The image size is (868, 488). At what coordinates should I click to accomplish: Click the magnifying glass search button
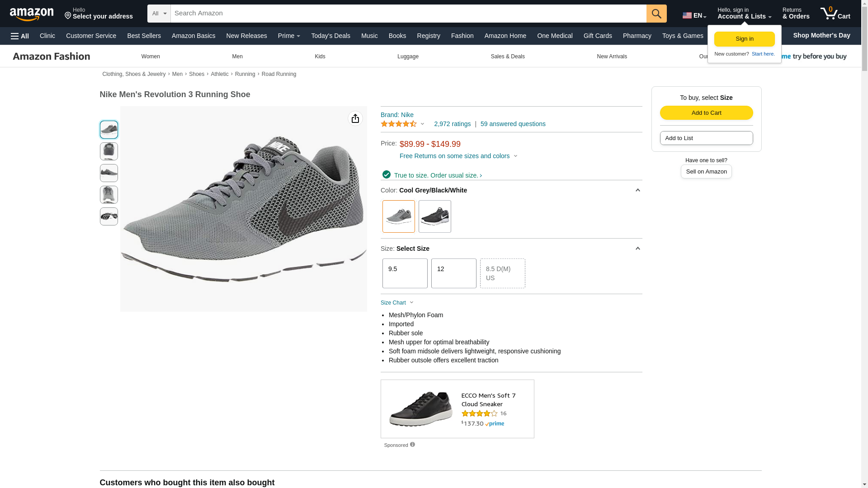pos(656,14)
